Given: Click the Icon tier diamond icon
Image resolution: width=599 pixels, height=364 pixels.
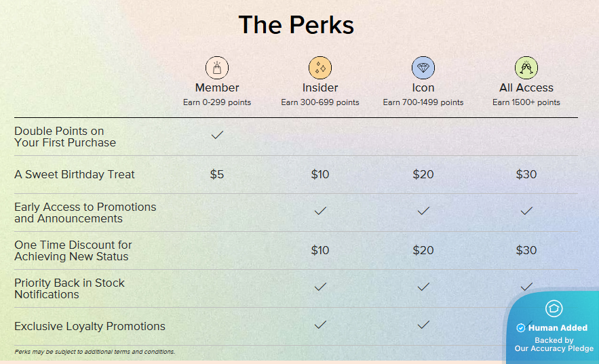Looking at the screenshot, I should 423,68.
